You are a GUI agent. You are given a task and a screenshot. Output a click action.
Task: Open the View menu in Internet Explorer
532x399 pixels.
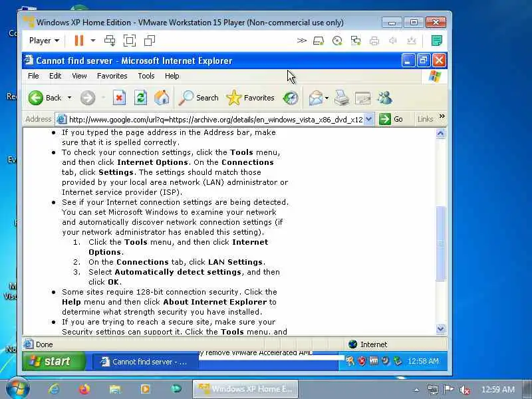pos(79,76)
